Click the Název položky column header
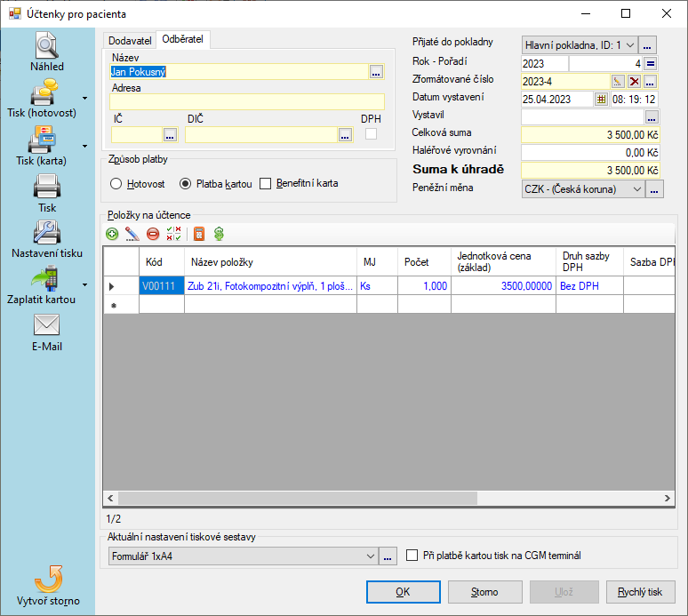The image size is (688, 616). pos(270,262)
